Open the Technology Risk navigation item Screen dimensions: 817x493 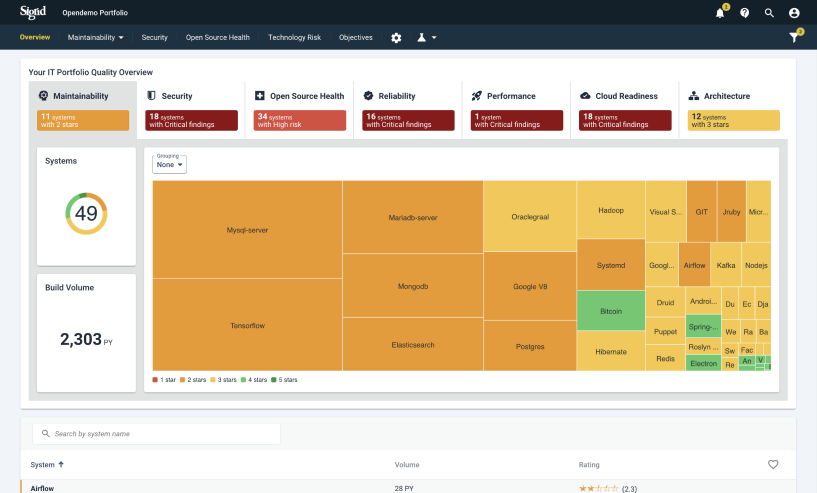(294, 38)
